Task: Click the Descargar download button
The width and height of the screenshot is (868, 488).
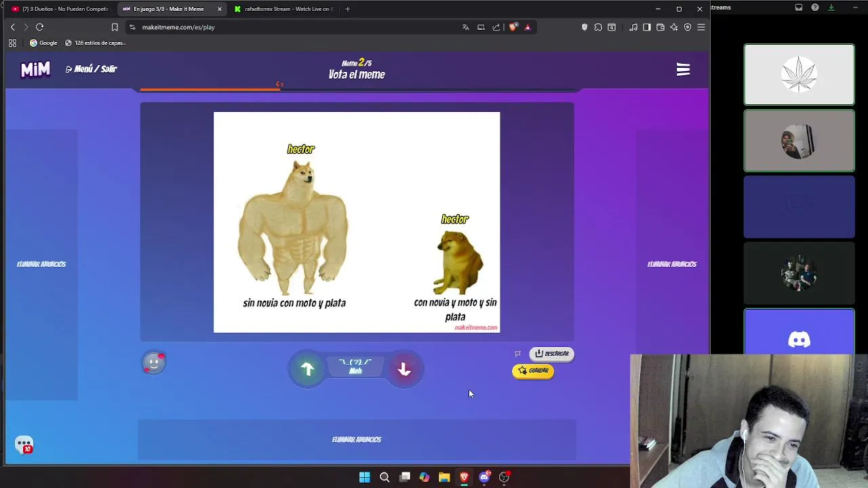Action: (551, 354)
